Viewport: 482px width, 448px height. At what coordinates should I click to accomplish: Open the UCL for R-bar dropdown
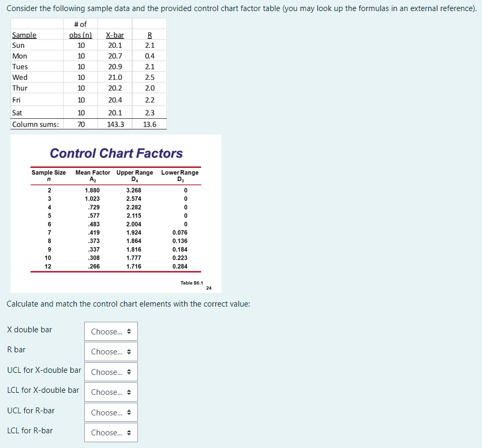click(x=111, y=412)
